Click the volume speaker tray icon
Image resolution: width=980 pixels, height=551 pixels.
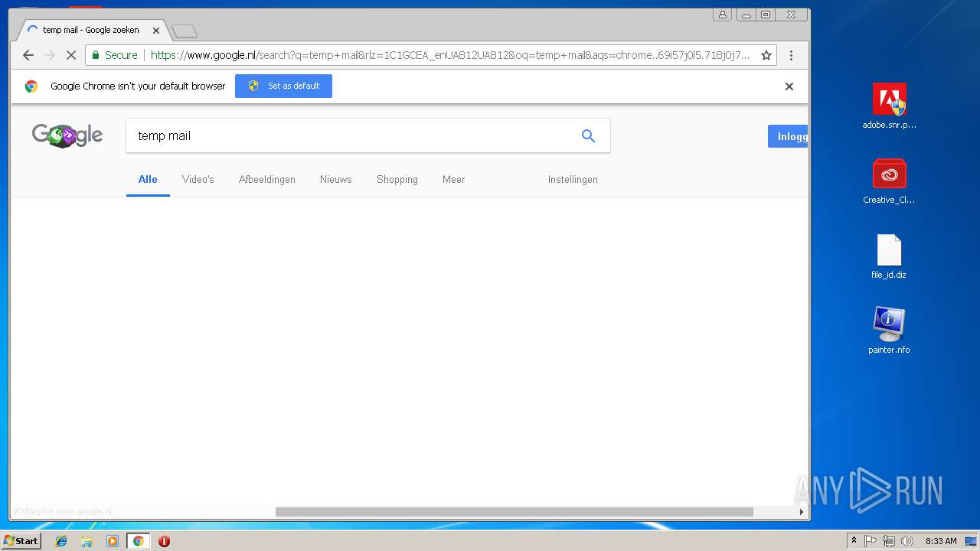pos(907,541)
